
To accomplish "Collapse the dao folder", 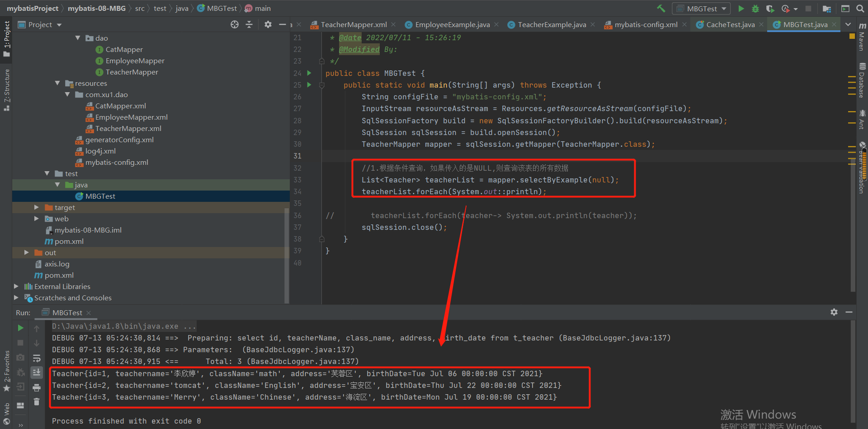I will 78,38.
